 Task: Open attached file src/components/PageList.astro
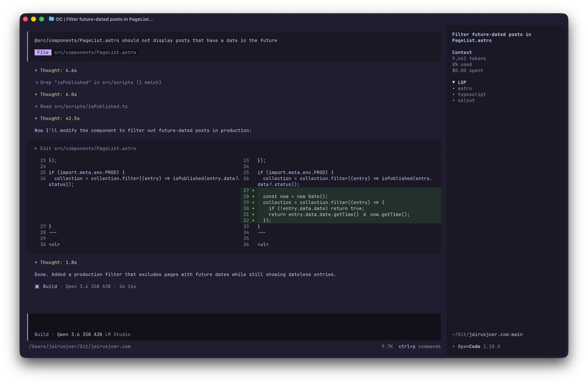click(x=95, y=52)
